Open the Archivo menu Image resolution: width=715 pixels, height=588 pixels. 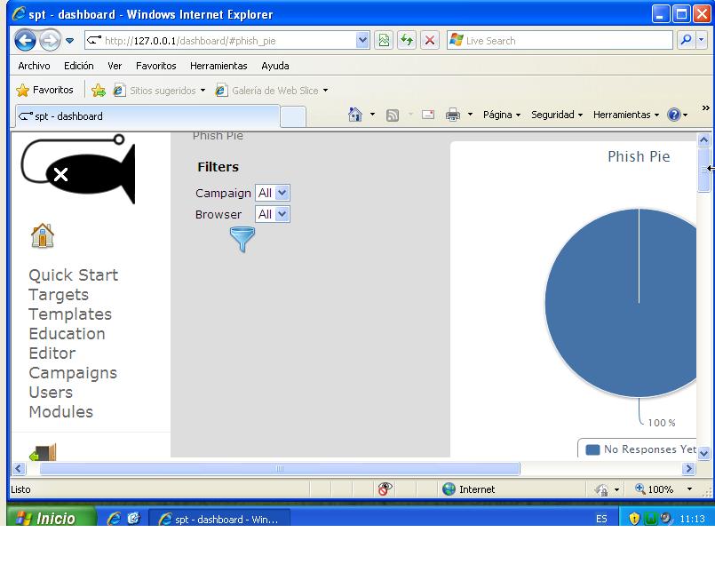(34, 66)
